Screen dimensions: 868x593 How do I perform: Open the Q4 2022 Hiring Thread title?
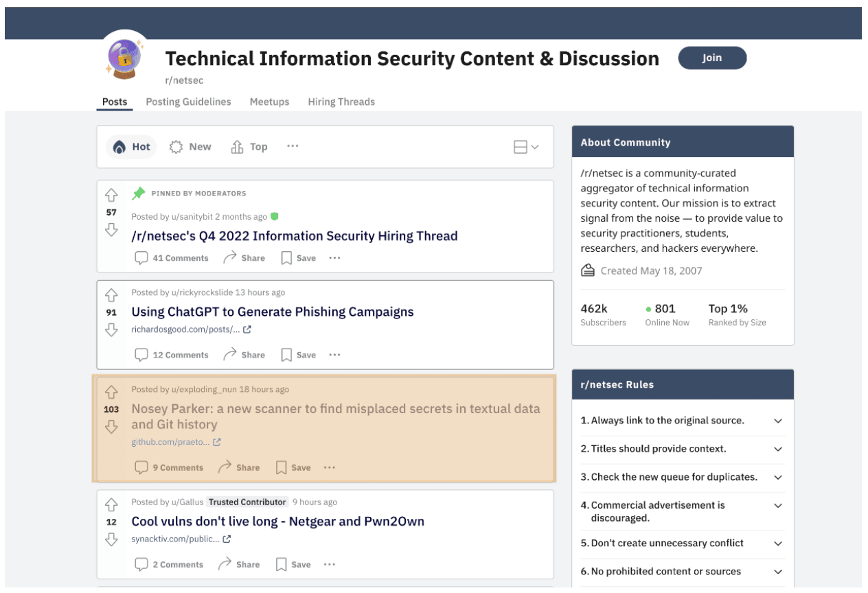(295, 236)
